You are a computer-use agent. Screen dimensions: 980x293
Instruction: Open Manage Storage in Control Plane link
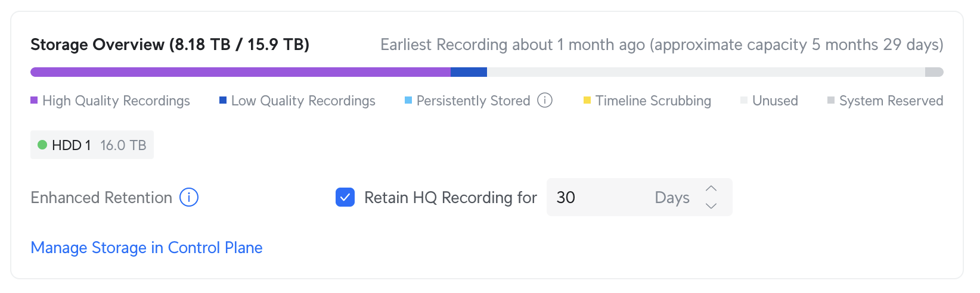click(147, 248)
